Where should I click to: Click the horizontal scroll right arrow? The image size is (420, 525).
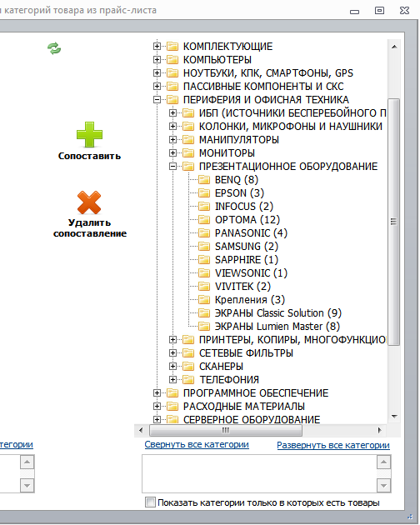point(379,430)
